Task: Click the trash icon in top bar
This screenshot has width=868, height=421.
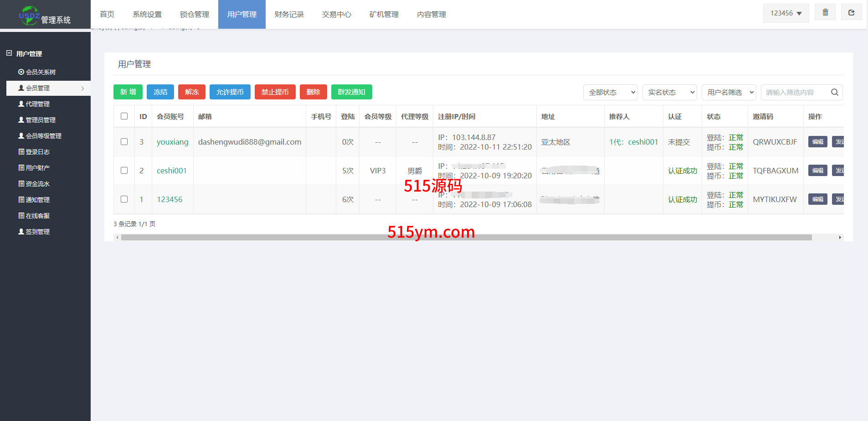Action: coord(825,13)
